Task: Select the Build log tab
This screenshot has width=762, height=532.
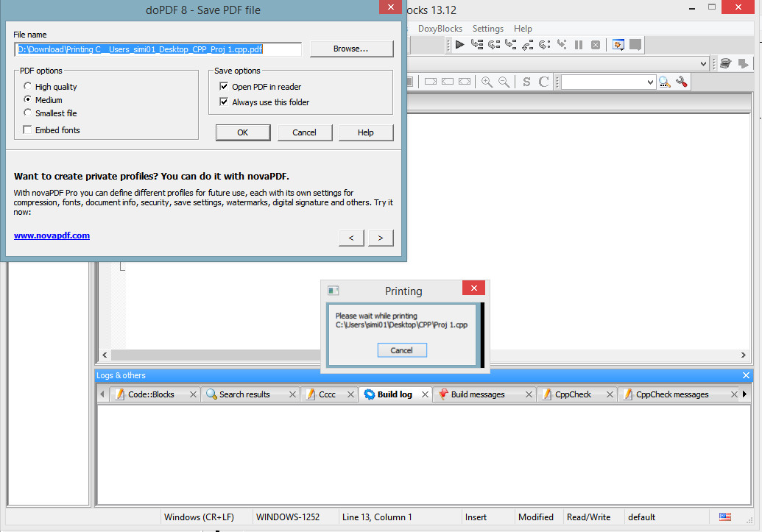Action: [x=395, y=394]
